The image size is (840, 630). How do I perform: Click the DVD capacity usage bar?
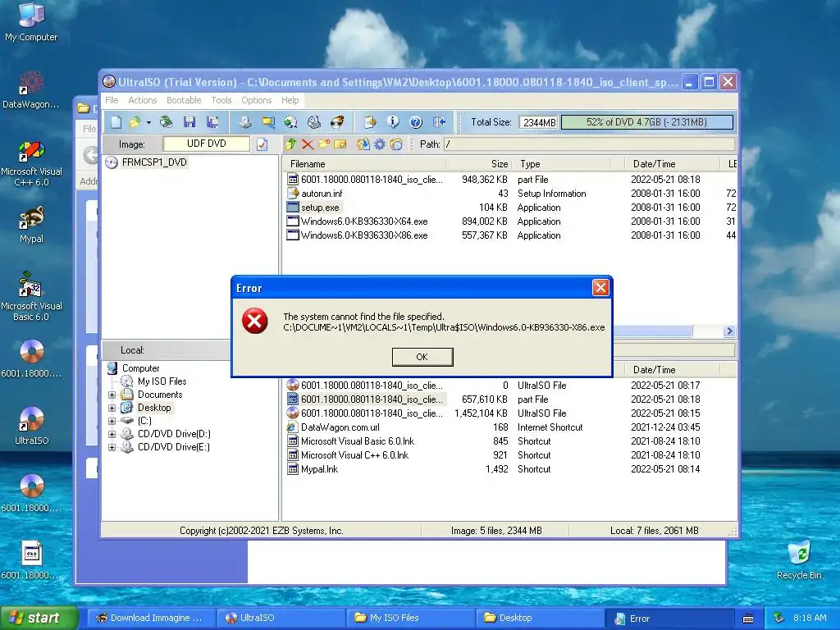pos(646,122)
